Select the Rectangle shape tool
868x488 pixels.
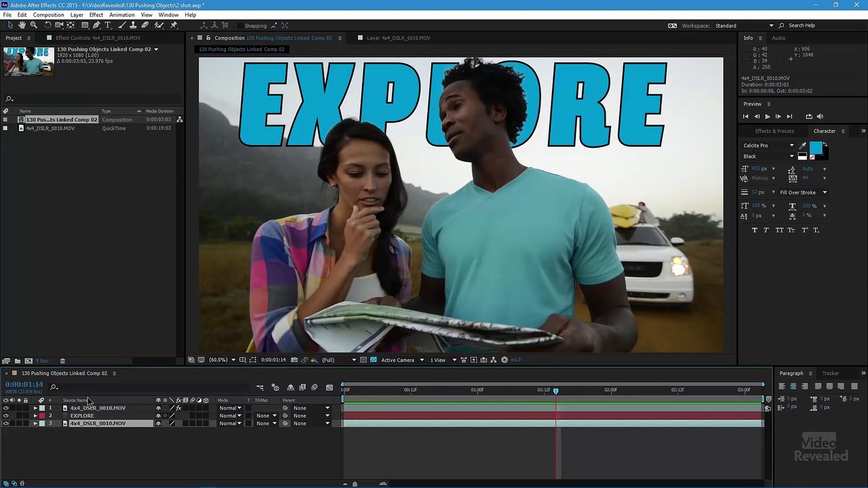pyautogui.click(x=85, y=25)
